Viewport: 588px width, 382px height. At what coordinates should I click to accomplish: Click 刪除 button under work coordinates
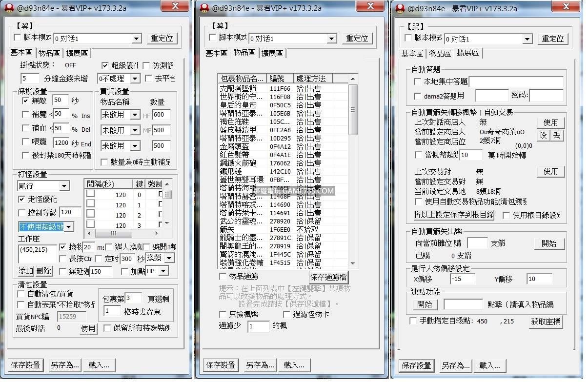(43, 271)
